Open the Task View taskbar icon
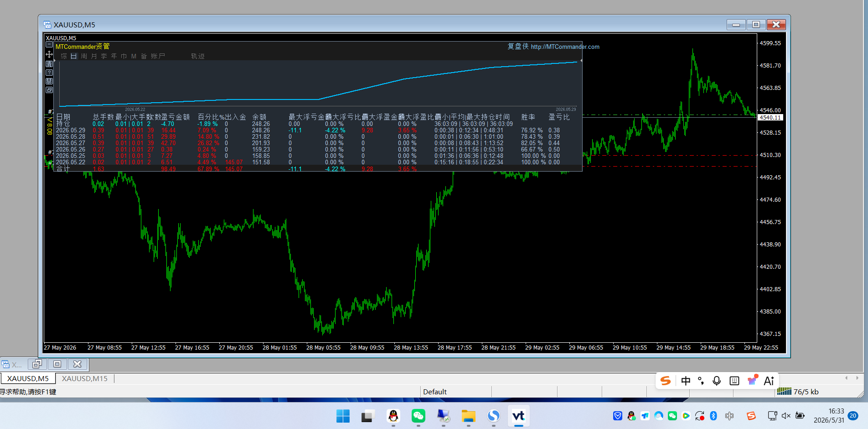Screen dimensions: 868x429 tap(368, 416)
